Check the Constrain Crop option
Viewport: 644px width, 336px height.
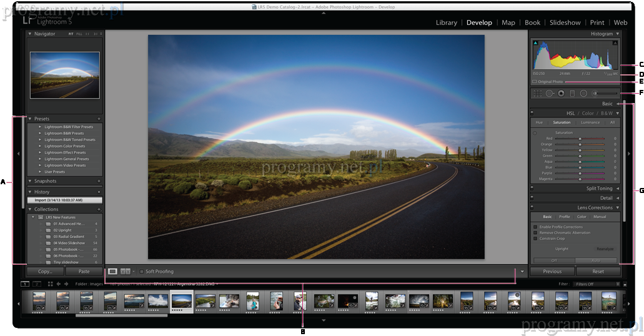click(x=535, y=238)
